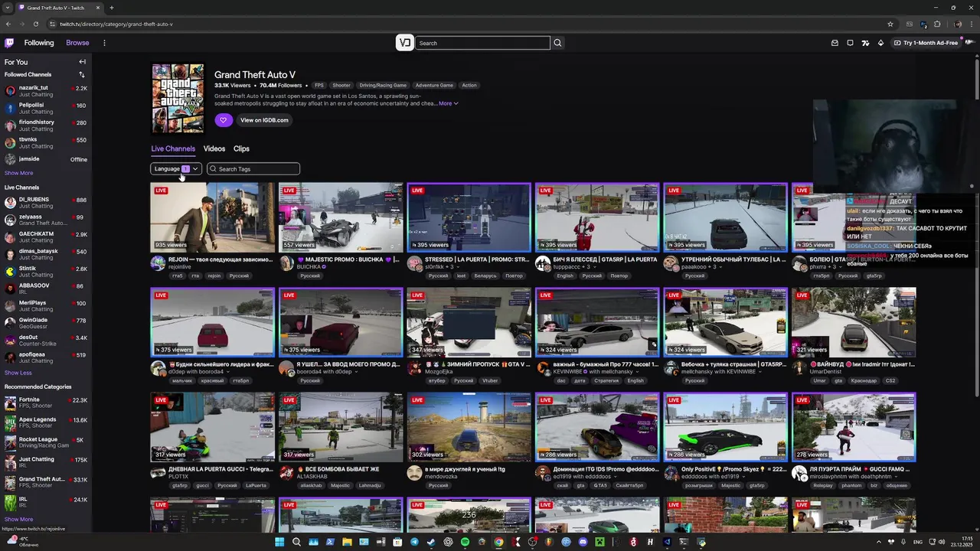This screenshot has width=980, height=551.
Task: Open Chrome profile avatar
Action: point(958,24)
